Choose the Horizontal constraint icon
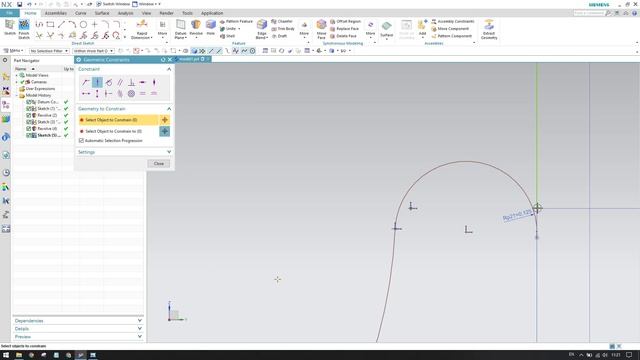 [142, 82]
